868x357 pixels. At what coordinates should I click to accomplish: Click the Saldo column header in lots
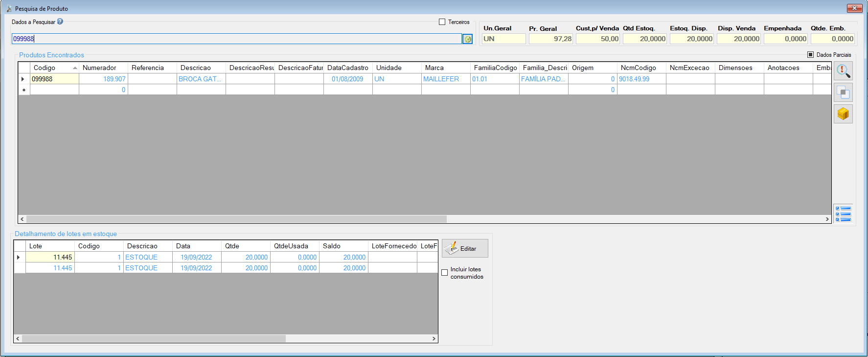pyautogui.click(x=343, y=246)
